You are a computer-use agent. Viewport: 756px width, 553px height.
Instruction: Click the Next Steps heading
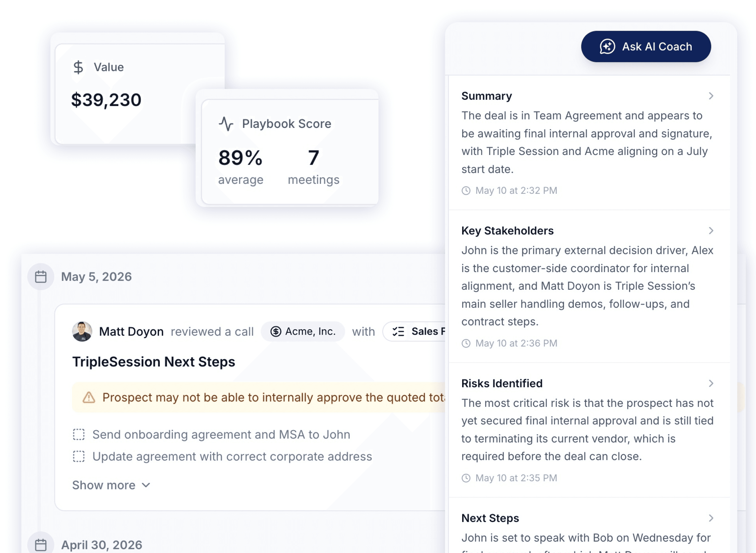click(x=490, y=518)
